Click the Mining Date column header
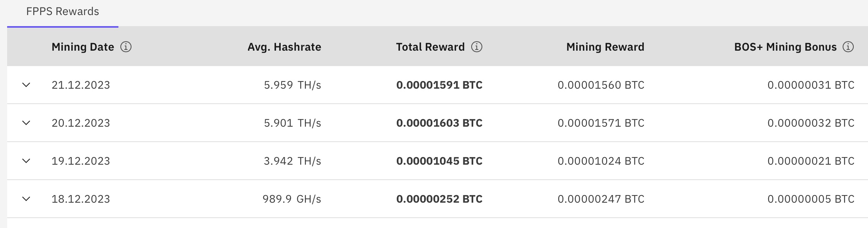The width and height of the screenshot is (868, 228). (83, 47)
